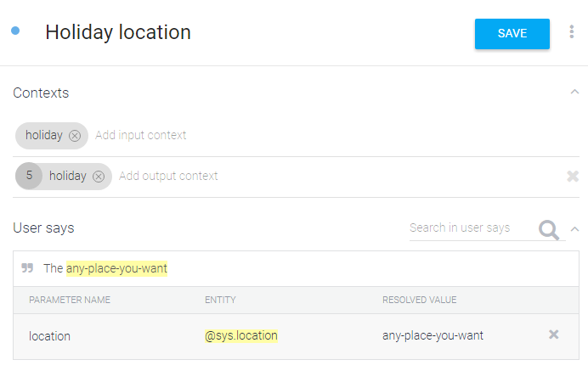The height and width of the screenshot is (371, 588).
Task: Collapse the User says section
Action: (575, 228)
